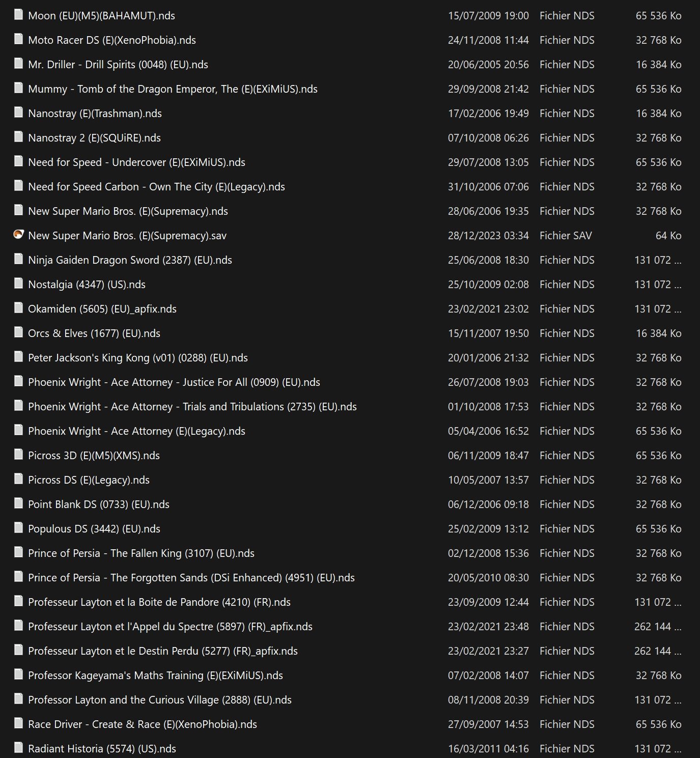This screenshot has width=700, height=758.
Task: Click the New Super Mario Bros. .nds file icon
Action: [x=18, y=210]
